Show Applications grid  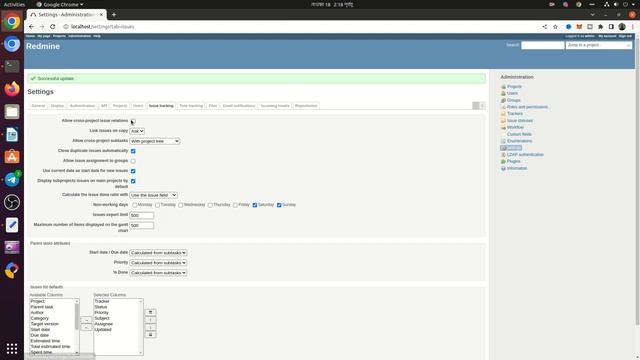click(12, 348)
